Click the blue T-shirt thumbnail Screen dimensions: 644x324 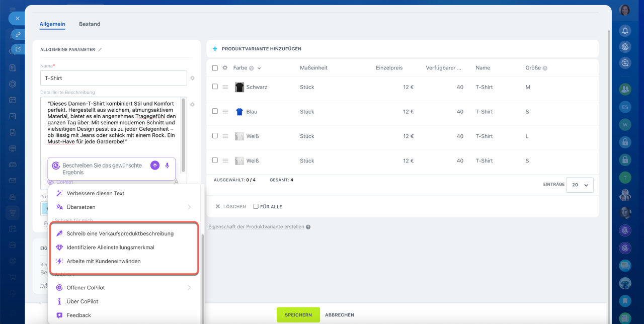click(x=239, y=112)
